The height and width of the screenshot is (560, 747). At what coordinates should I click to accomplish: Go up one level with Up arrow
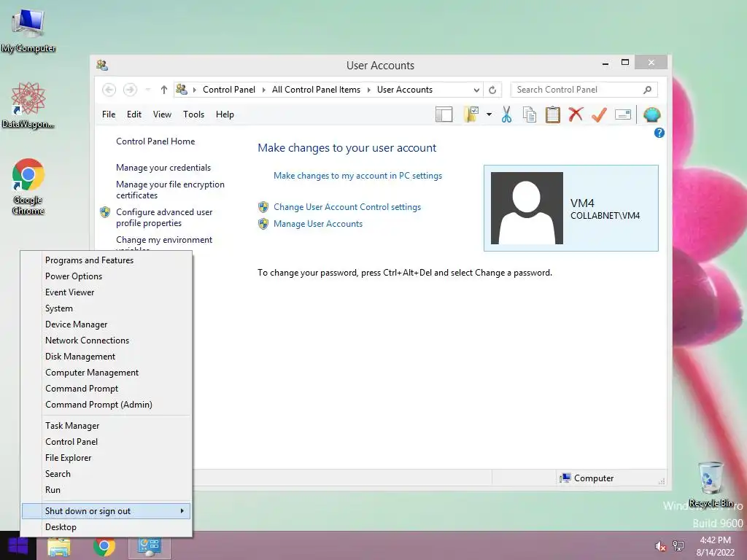164,90
